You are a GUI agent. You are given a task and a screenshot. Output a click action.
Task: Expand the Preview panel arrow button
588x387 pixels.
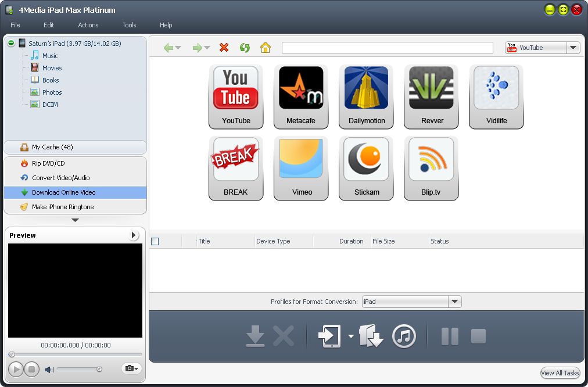click(x=134, y=235)
